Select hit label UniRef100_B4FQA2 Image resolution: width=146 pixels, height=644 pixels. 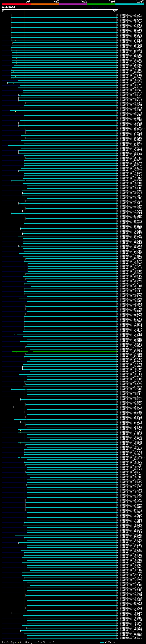pyautogui.click(x=131, y=63)
